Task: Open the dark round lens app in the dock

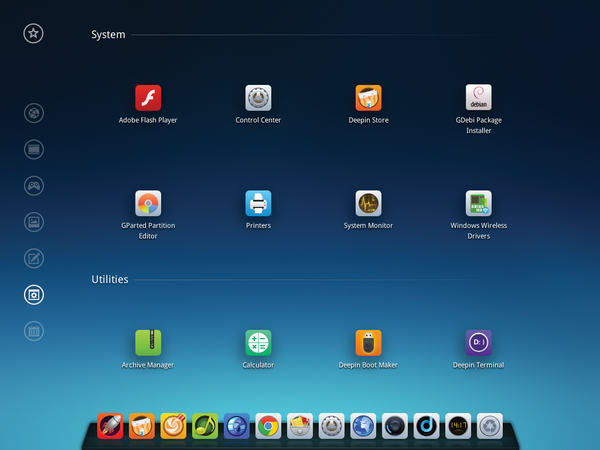Action: pos(395,426)
